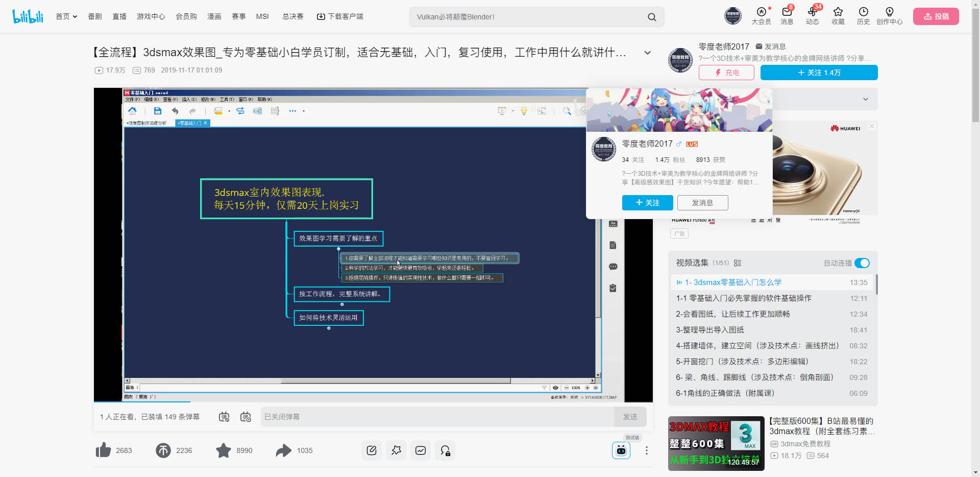Switch playlist view mode icon
The height and width of the screenshot is (477, 980).
tap(738, 263)
